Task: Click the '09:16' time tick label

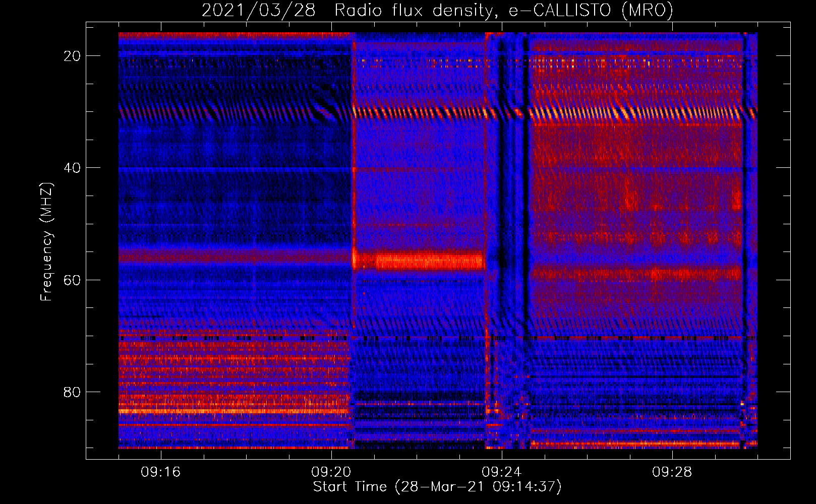Action: coord(161,472)
